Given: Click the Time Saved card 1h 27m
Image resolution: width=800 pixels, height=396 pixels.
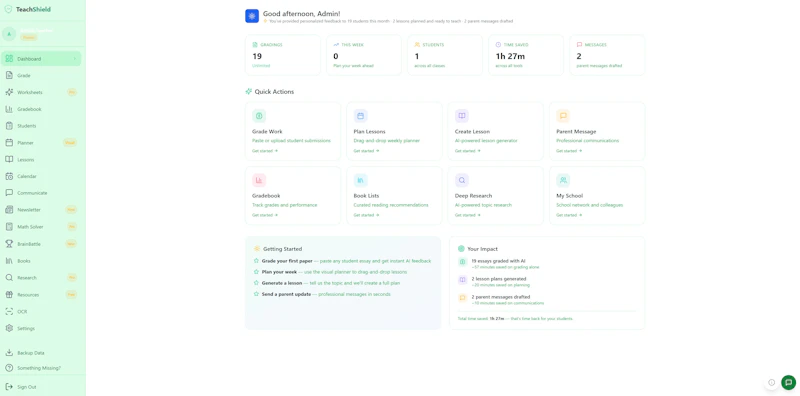Looking at the screenshot, I should point(526,55).
